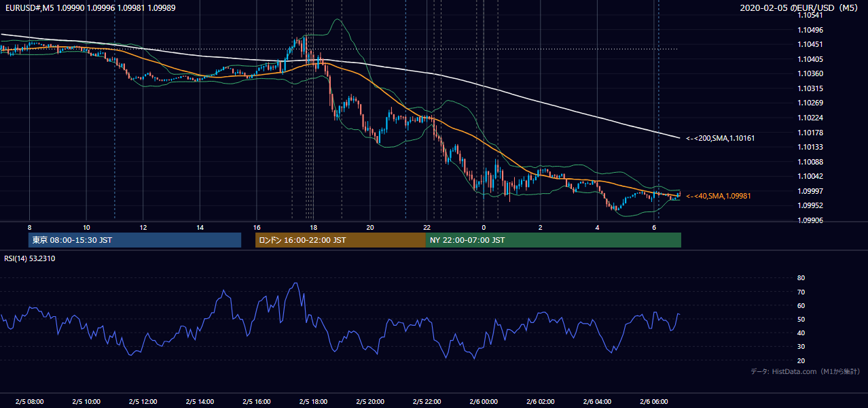This screenshot has height=408, width=868.
Task: Select the 40 SMA value label 1.09981
Action: click(x=719, y=196)
